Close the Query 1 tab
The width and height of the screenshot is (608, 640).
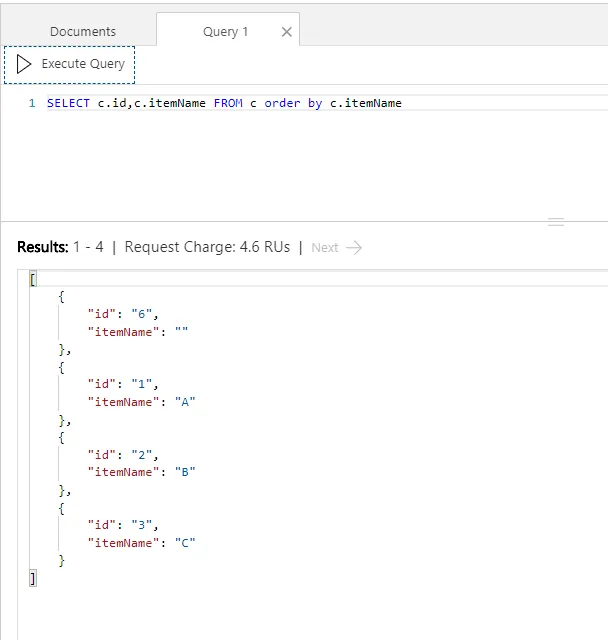click(x=287, y=32)
